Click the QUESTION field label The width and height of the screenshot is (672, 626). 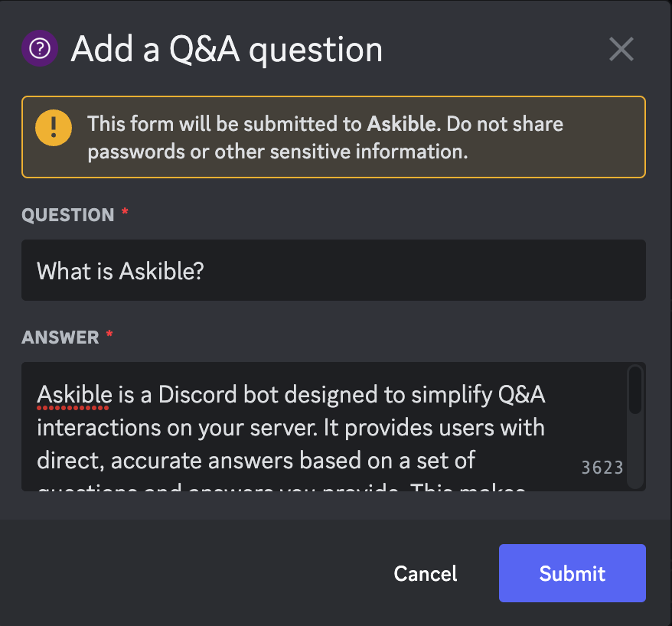click(x=67, y=215)
